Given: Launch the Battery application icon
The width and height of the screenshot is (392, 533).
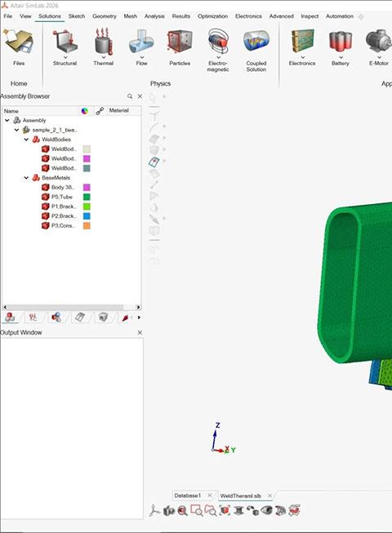Looking at the screenshot, I should pyautogui.click(x=341, y=42).
